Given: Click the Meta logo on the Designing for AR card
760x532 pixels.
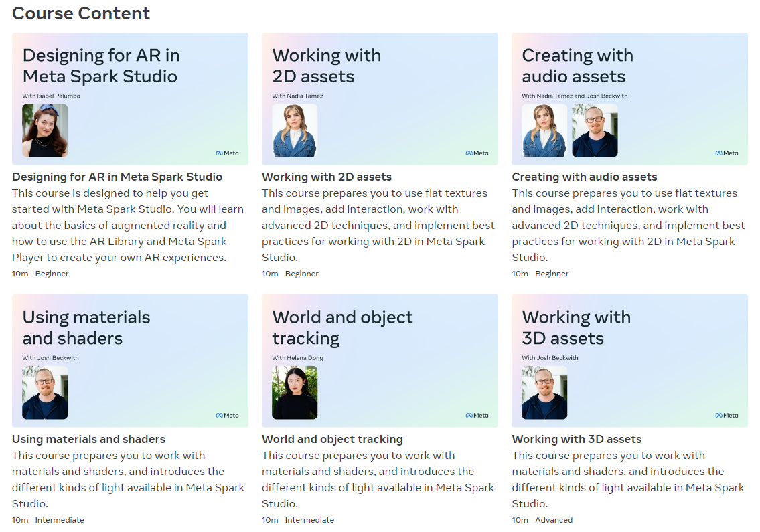Looking at the screenshot, I should tap(227, 153).
